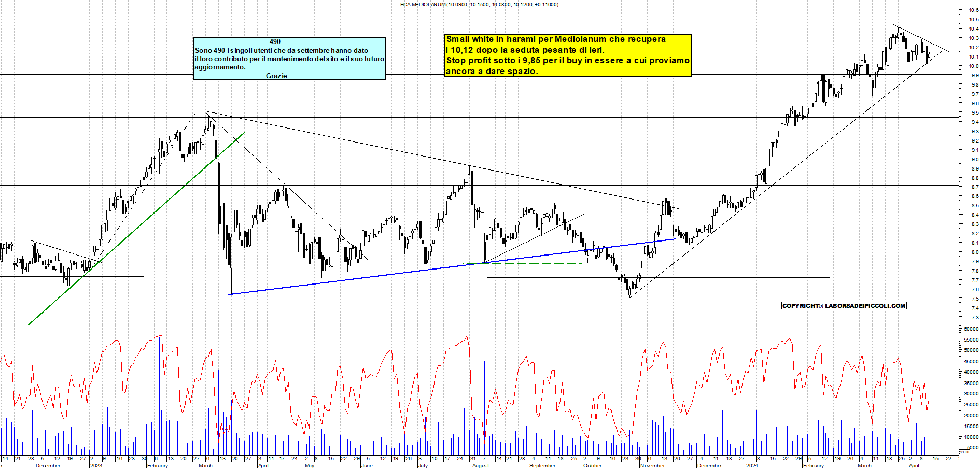Click the 9.7 price axis value
The height and width of the screenshot is (468, 980).
[x=975, y=94]
